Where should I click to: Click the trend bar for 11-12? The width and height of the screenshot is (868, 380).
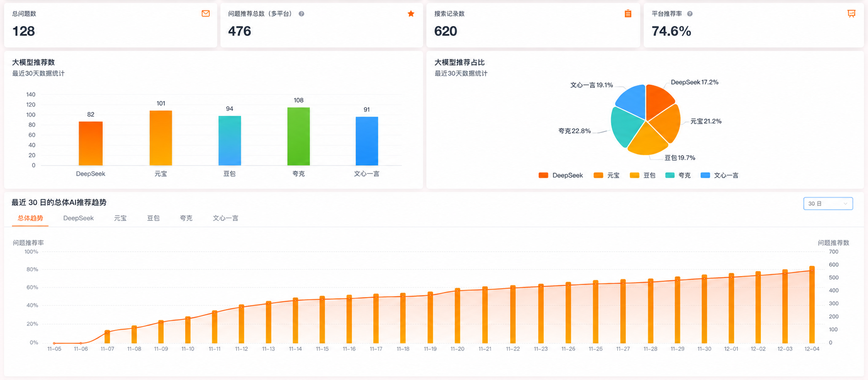241,324
